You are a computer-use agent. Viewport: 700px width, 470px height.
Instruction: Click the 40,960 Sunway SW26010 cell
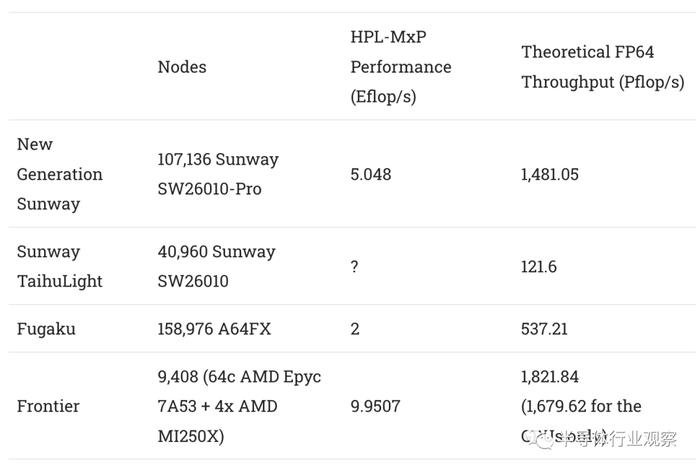pos(216,266)
